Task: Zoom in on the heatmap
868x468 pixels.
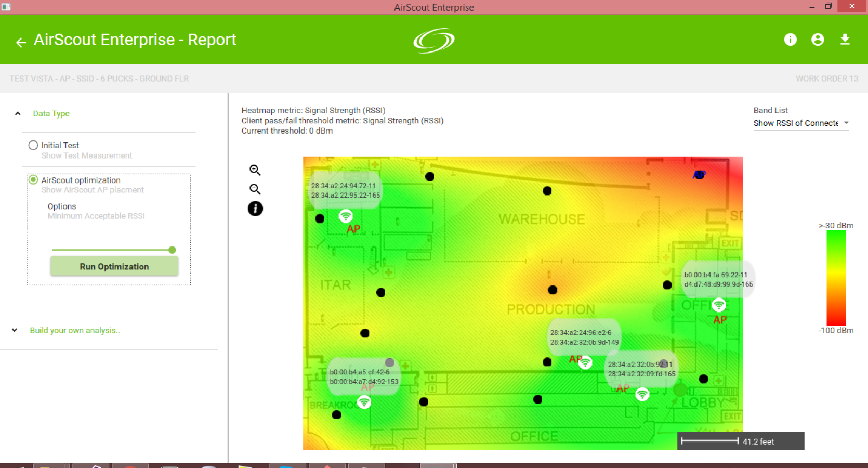Action: tap(255, 170)
